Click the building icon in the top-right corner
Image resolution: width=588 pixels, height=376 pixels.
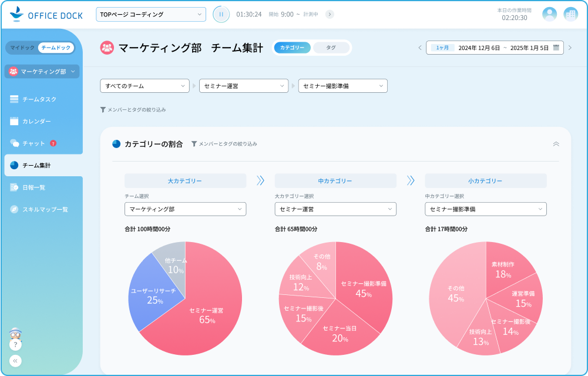tap(570, 14)
